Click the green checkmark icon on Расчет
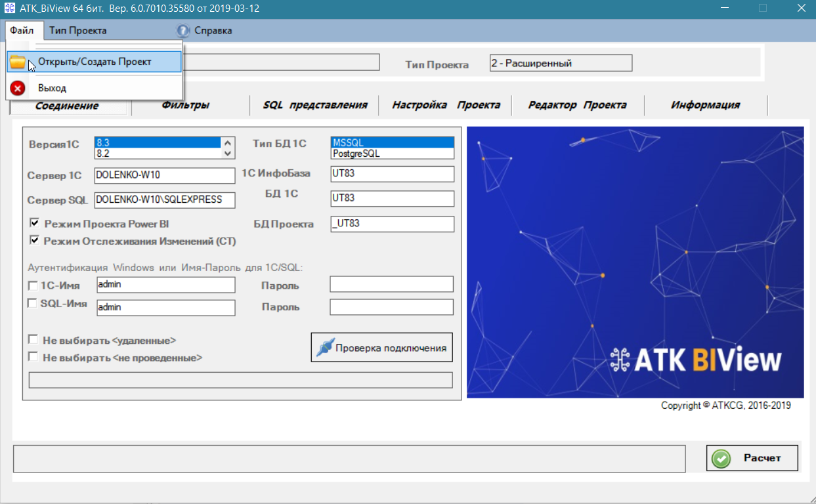 (721, 458)
